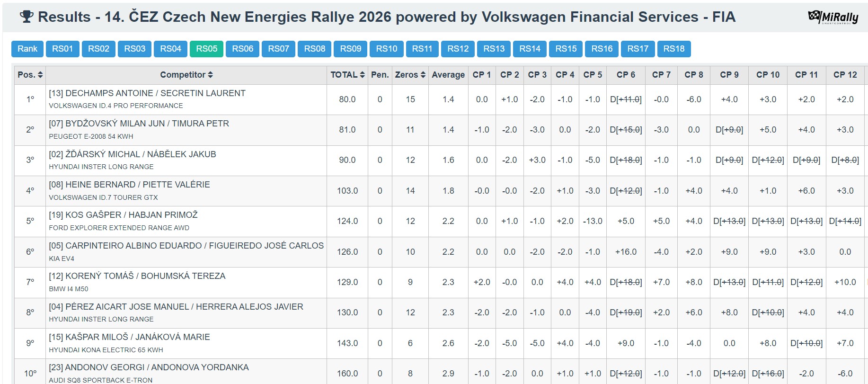Image resolution: width=868 pixels, height=384 pixels.
Task: Show RS18 stage results
Action: (673, 49)
